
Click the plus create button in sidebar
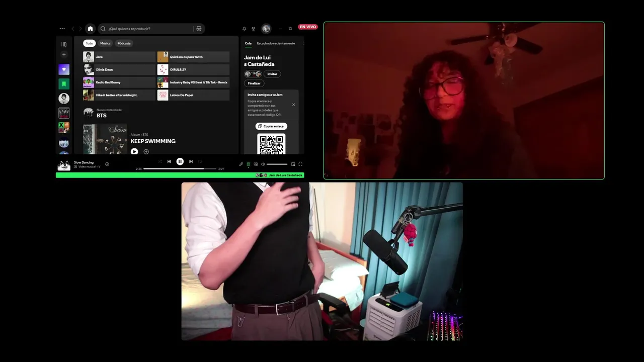pyautogui.click(x=64, y=55)
